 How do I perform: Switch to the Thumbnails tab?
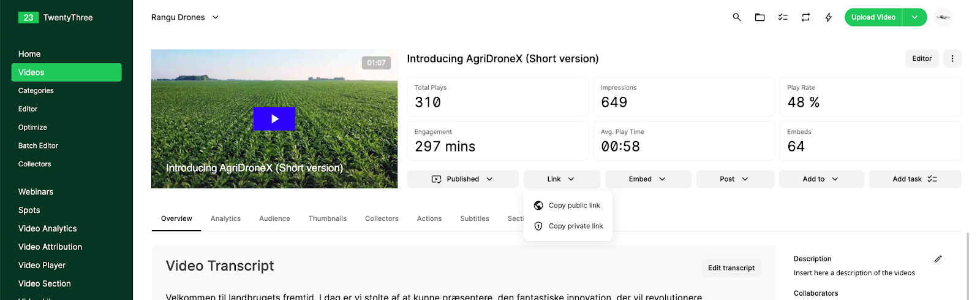(328, 219)
